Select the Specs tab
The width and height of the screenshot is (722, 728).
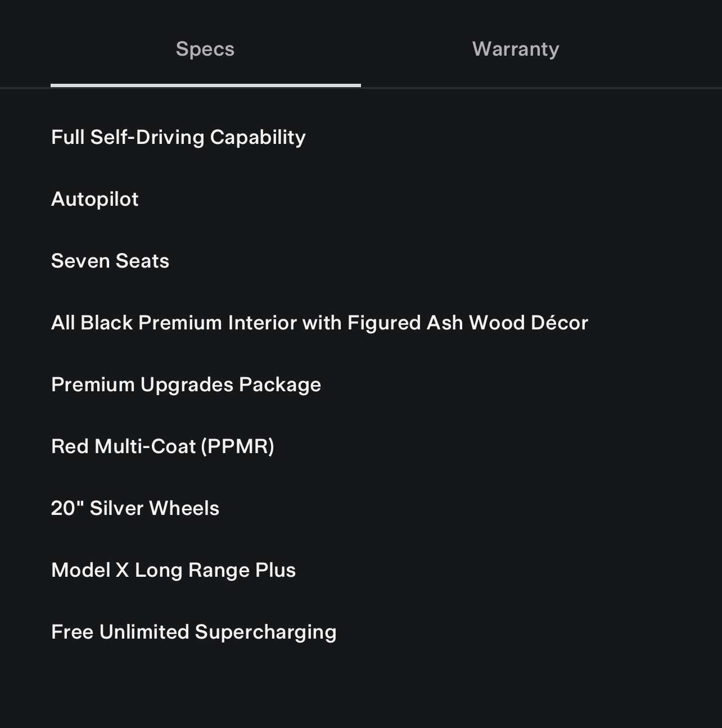point(205,49)
